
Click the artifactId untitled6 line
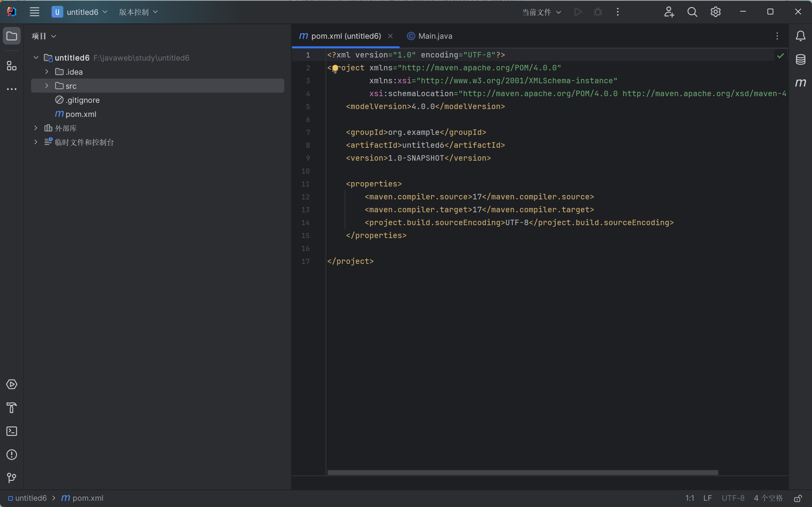426,145
